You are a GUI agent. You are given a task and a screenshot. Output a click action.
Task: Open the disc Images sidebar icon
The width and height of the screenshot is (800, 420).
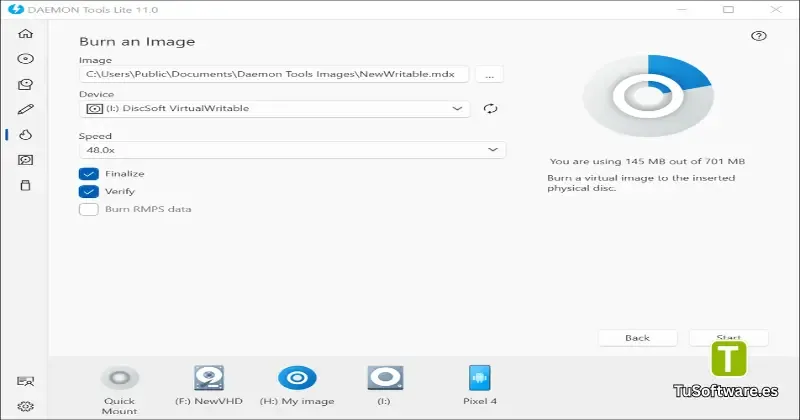(x=26, y=59)
